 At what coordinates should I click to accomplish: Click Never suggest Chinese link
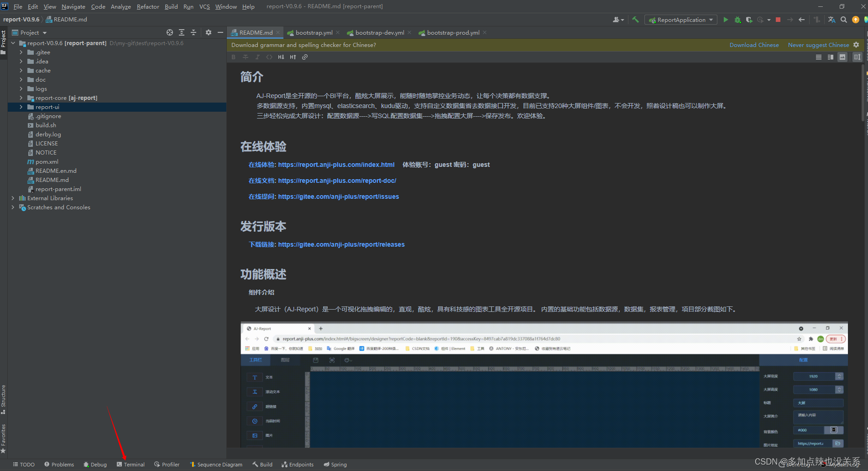pyautogui.click(x=818, y=45)
